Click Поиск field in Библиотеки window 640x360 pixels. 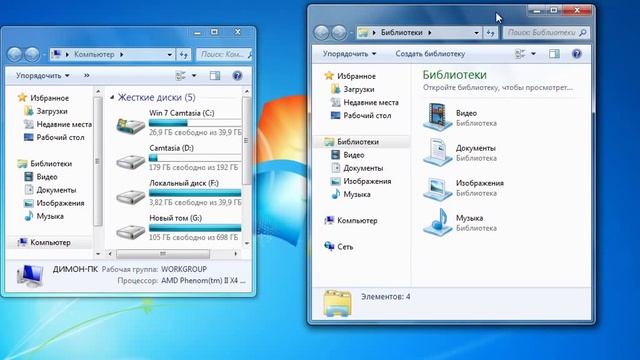pyautogui.click(x=547, y=33)
